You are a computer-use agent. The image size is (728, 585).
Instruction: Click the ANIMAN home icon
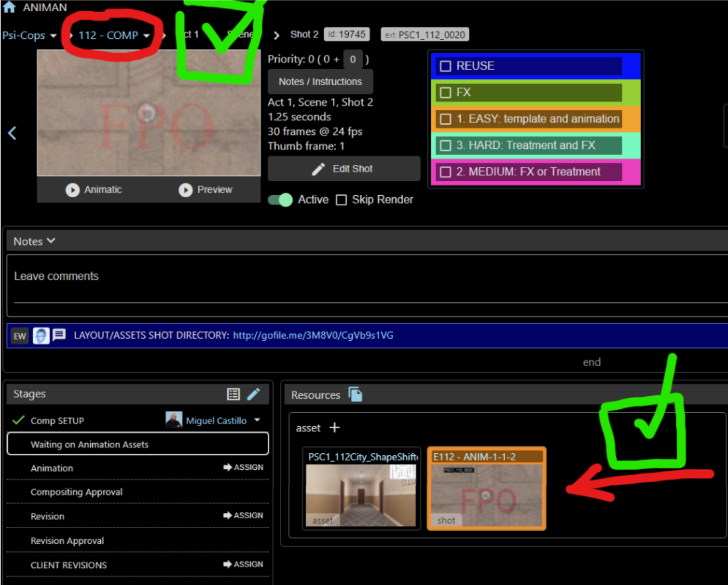click(x=9, y=7)
